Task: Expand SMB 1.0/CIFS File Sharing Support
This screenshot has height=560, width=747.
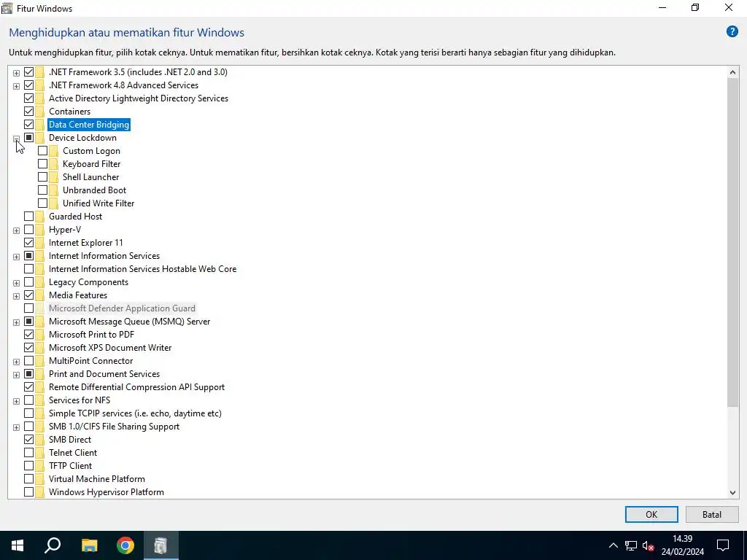Action: click(x=16, y=427)
